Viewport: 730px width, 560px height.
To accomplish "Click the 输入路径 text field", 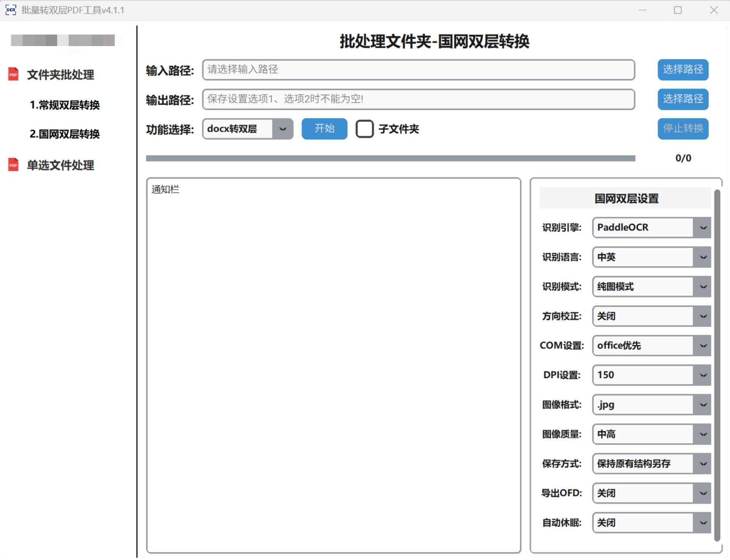I will click(x=418, y=70).
